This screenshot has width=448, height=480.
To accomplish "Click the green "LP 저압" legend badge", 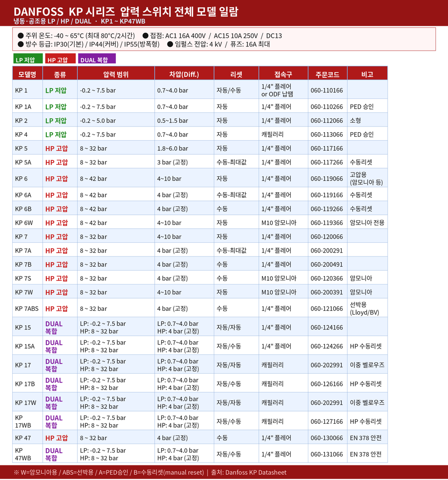I will [x=28, y=59].
